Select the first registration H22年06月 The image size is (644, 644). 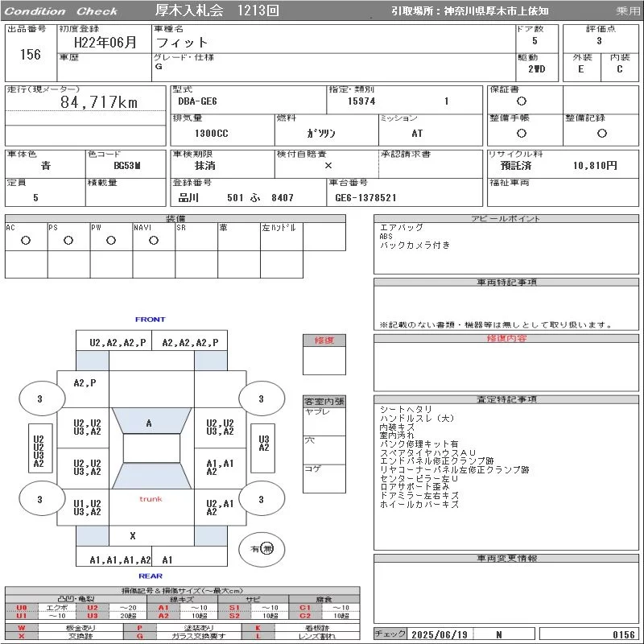tap(105, 42)
